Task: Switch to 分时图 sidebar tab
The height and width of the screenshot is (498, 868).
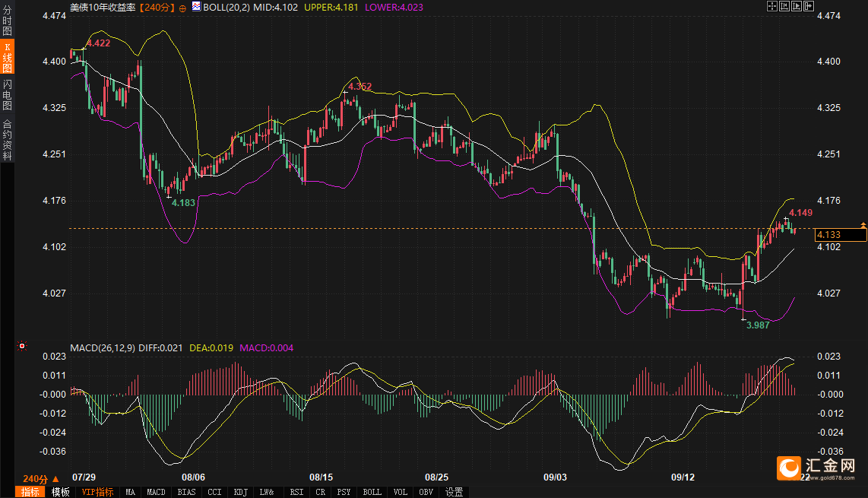Action: pyautogui.click(x=7, y=21)
